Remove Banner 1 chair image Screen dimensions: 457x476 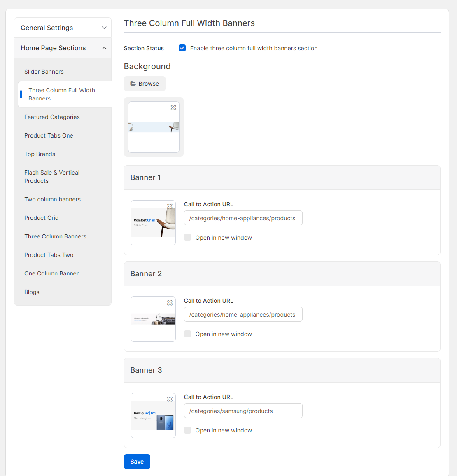point(170,206)
